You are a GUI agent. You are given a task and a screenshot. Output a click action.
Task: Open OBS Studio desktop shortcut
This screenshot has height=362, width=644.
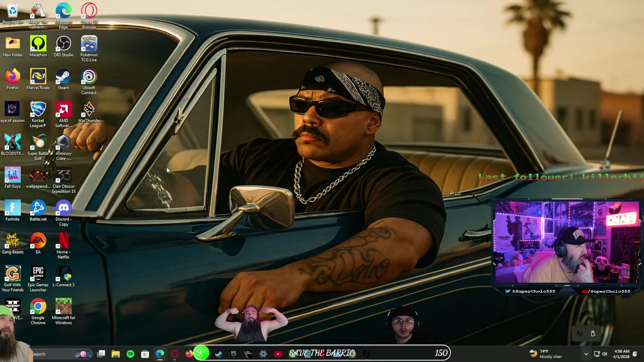[63, 46]
